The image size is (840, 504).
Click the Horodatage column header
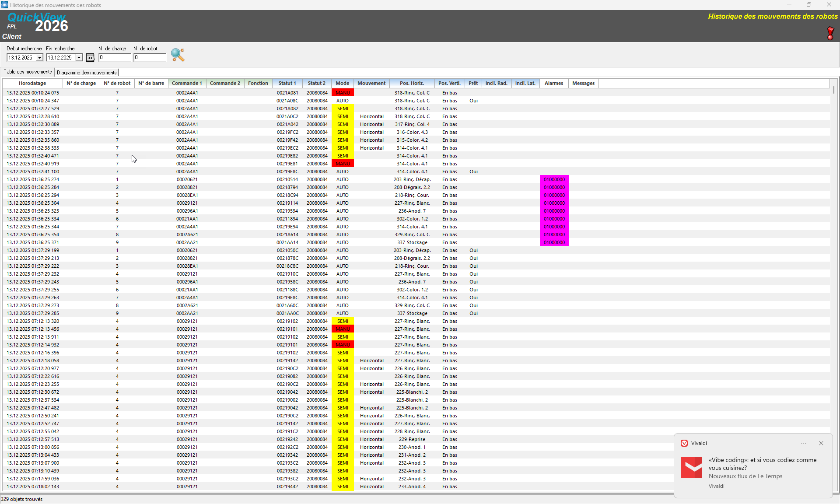click(32, 83)
